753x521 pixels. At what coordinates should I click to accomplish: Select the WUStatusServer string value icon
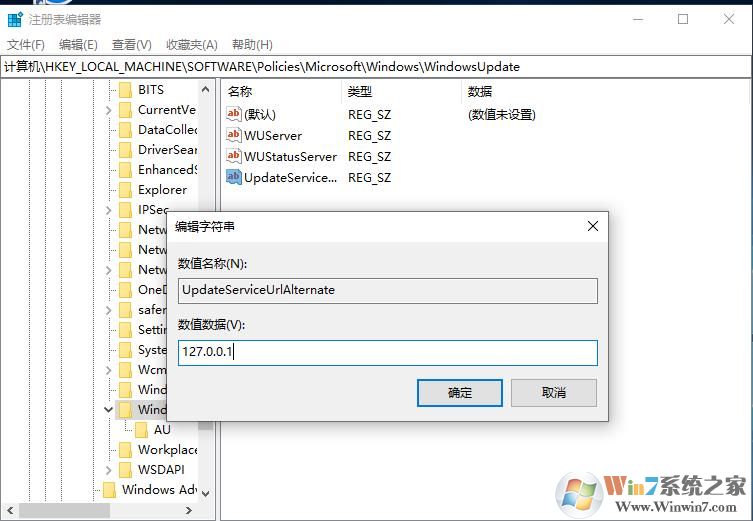233,156
